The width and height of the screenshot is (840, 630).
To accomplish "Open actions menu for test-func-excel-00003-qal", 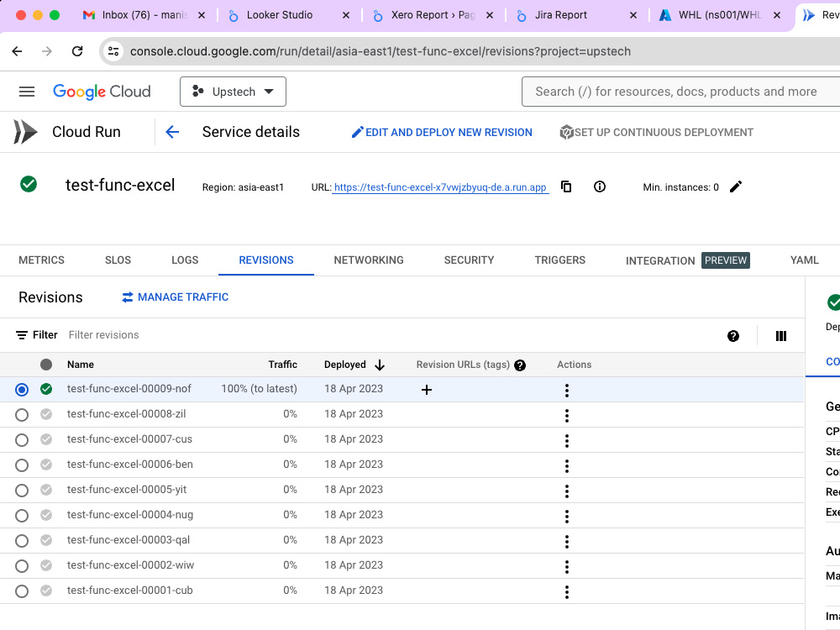I will point(567,541).
